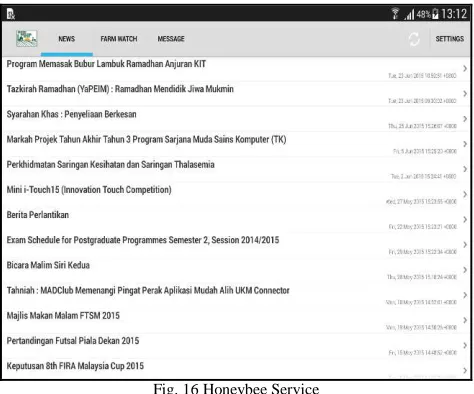Tap the battery indicator icon
474x394 pixels.
pos(435,14)
